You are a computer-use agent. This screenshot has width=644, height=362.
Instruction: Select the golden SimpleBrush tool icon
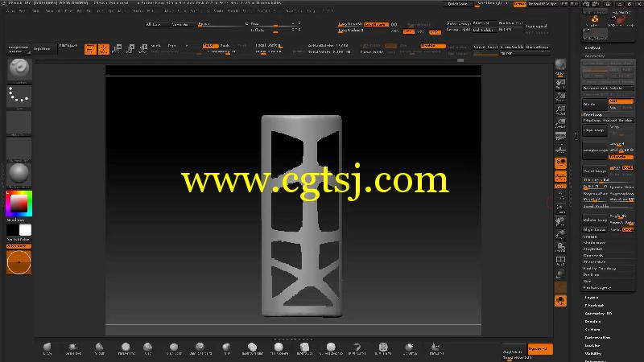[595, 20]
